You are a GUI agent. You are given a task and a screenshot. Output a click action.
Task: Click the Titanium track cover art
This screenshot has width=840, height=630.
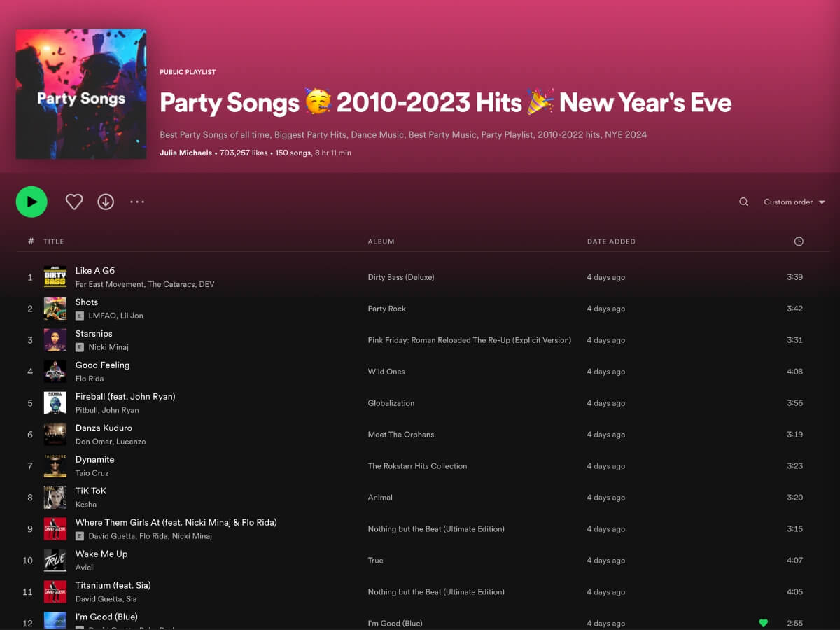(55, 592)
